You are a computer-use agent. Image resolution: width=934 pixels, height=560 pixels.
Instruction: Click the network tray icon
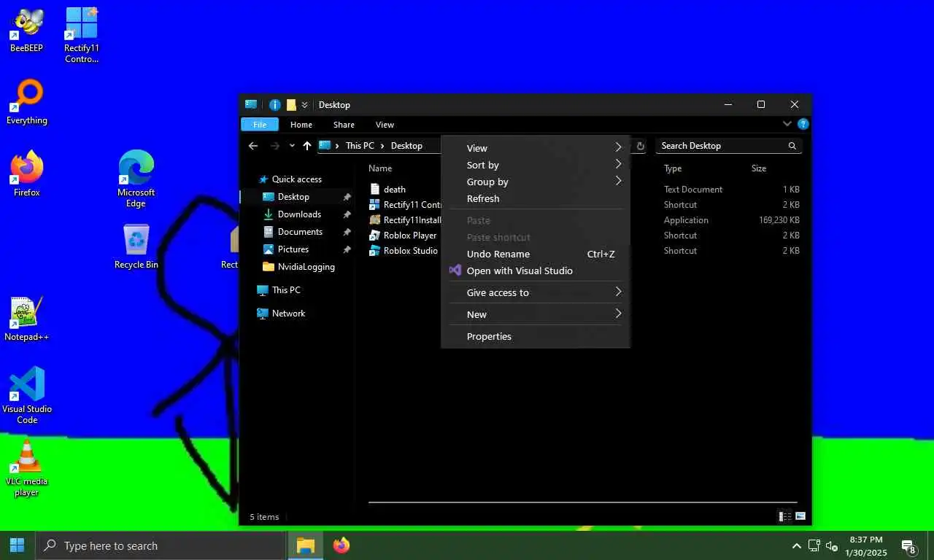pos(814,546)
